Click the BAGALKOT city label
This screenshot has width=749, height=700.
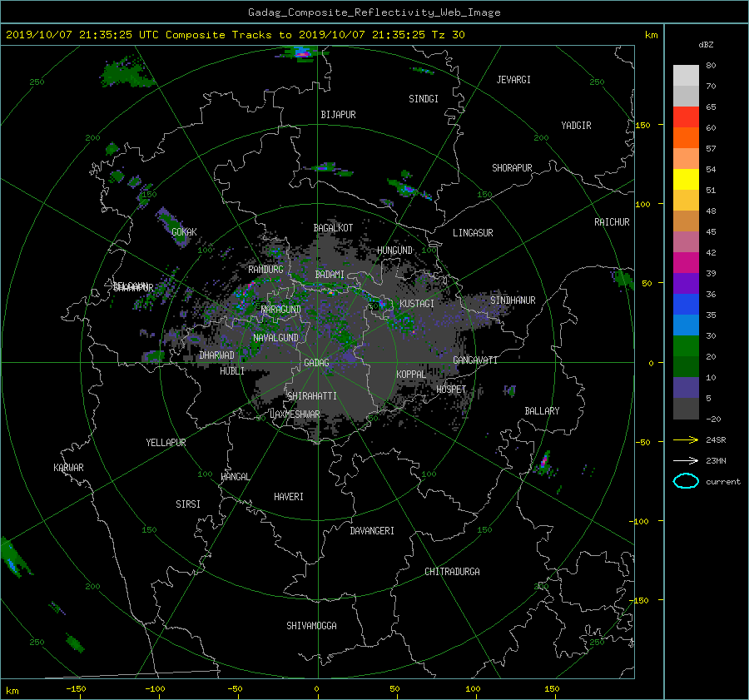click(x=333, y=228)
